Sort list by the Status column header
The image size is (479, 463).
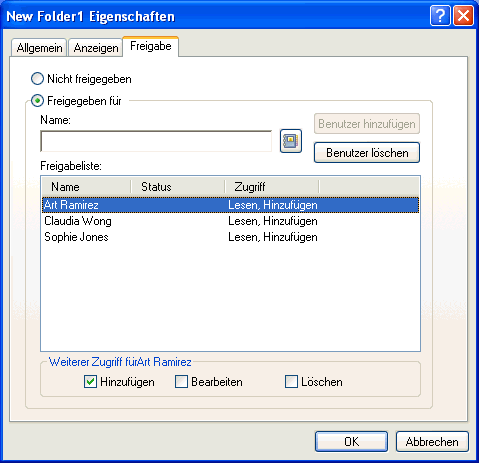point(178,187)
